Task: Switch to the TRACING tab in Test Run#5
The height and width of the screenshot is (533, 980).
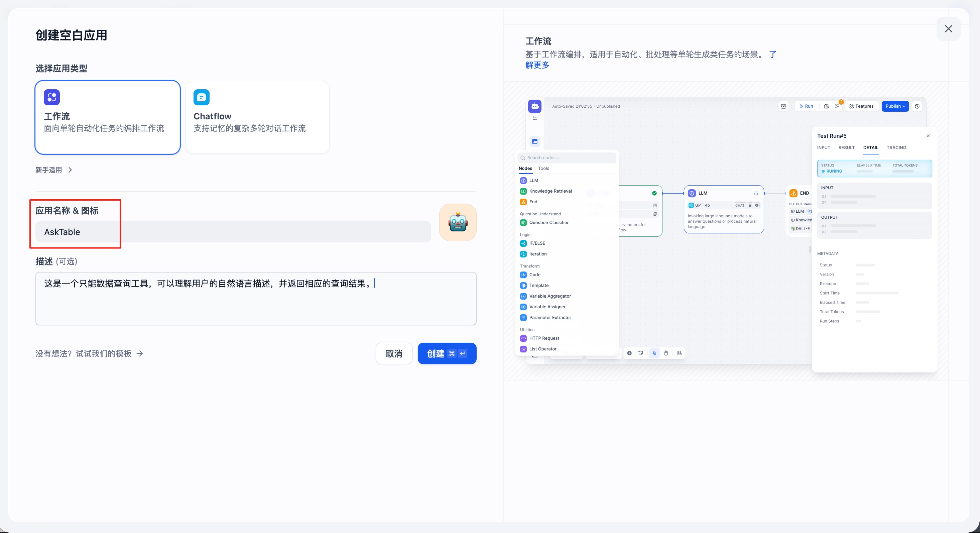Action: coord(896,148)
